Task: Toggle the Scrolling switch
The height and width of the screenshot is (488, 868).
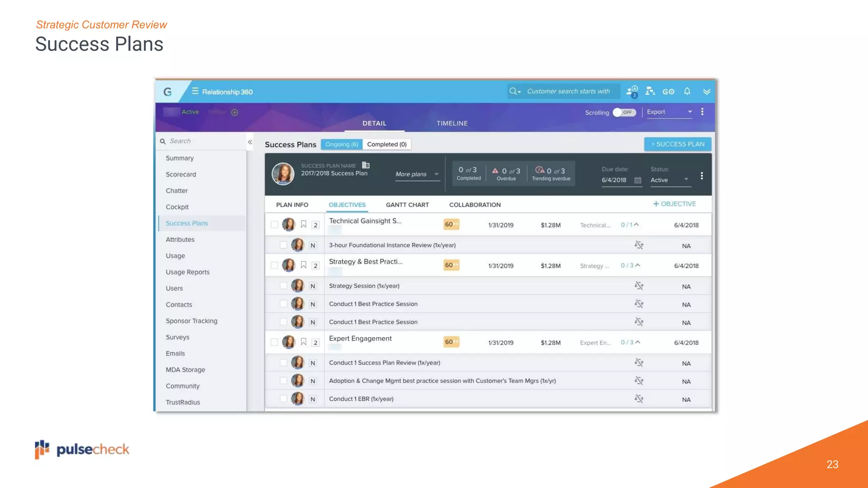Action: (x=624, y=112)
